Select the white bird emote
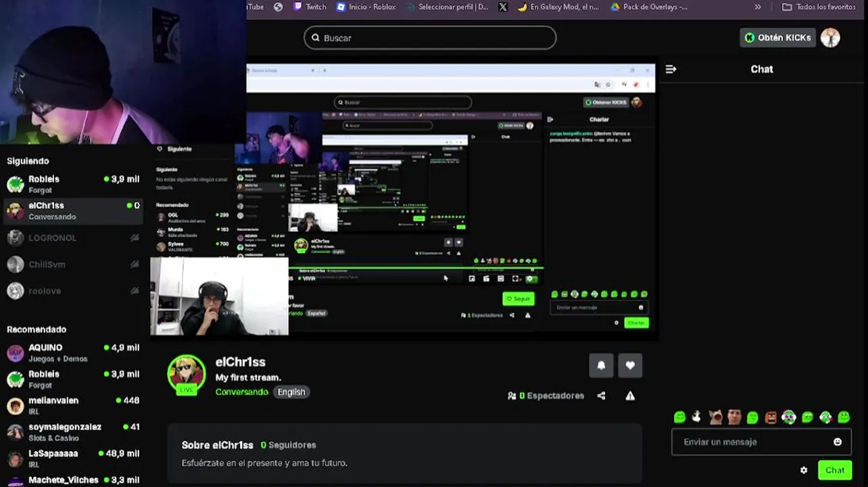 tap(696, 417)
